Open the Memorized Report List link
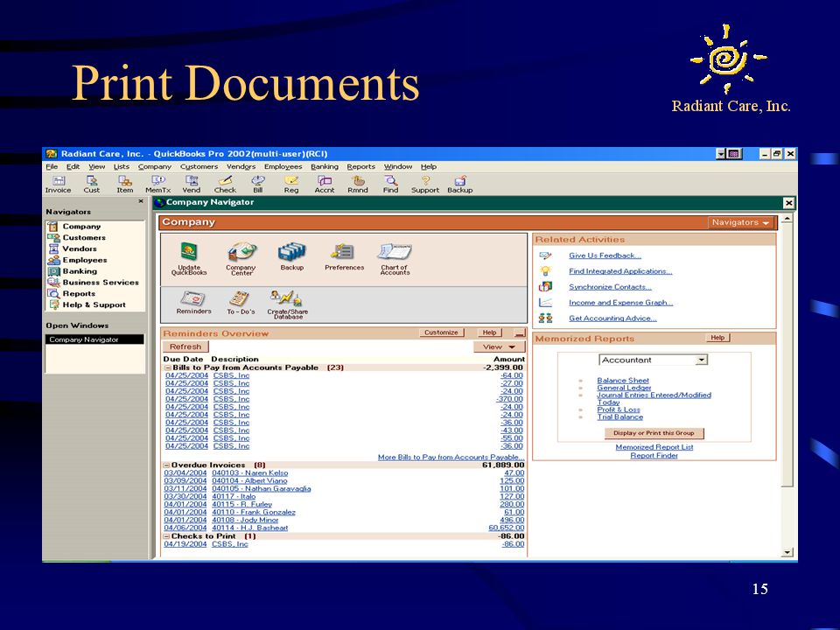This screenshot has width=840, height=630. point(654,447)
